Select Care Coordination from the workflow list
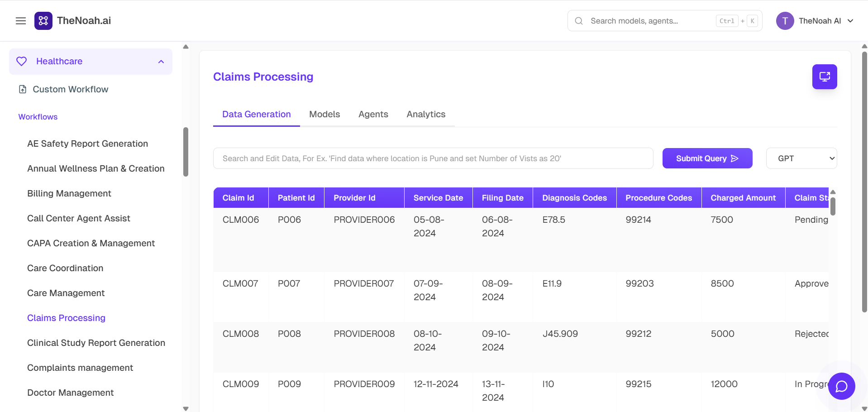868x412 pixels. 65,268
